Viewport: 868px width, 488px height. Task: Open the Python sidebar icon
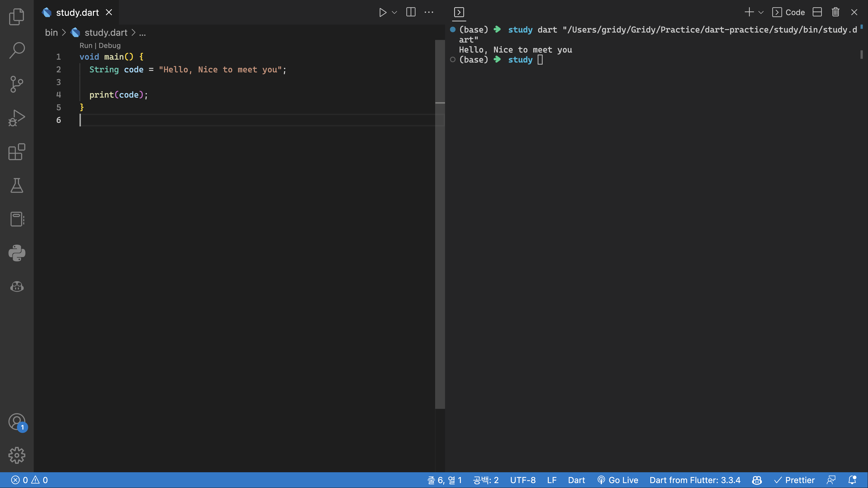coord(16,253)
